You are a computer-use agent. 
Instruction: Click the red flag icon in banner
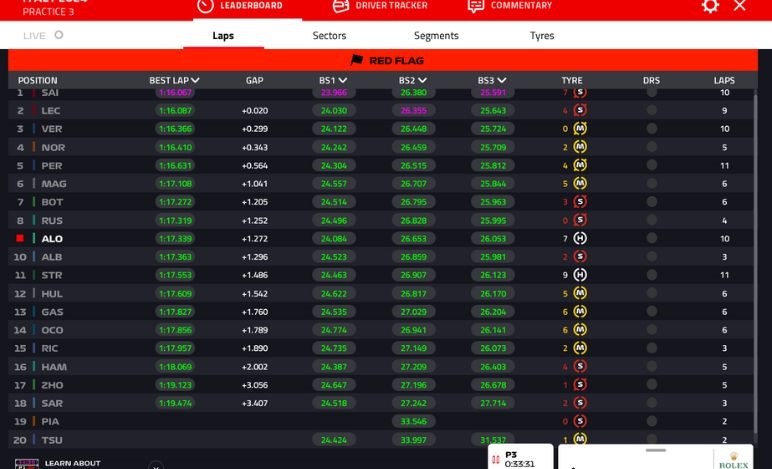click(x=356, y=61)
